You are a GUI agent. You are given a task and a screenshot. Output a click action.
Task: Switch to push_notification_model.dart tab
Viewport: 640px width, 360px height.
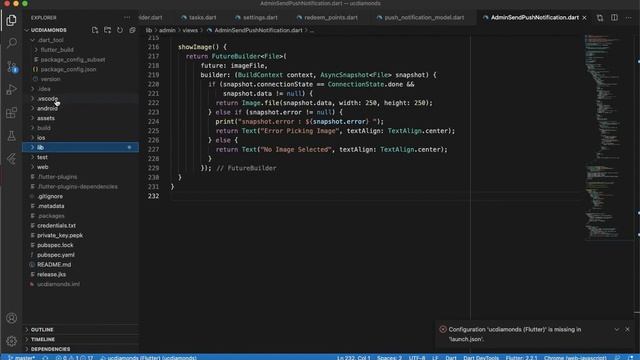pos(420,18)
